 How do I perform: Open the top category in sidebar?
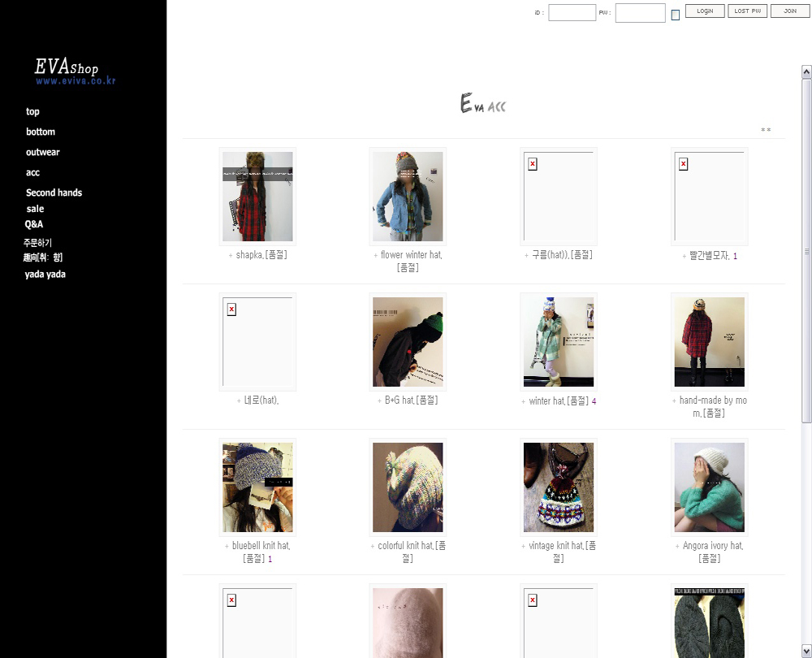pos(32,112)
